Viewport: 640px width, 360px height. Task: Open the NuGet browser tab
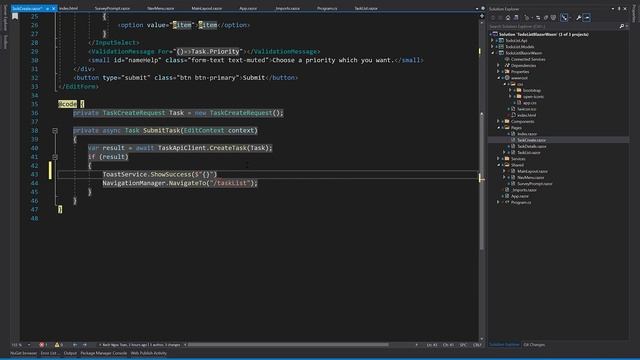pos(23,353)
